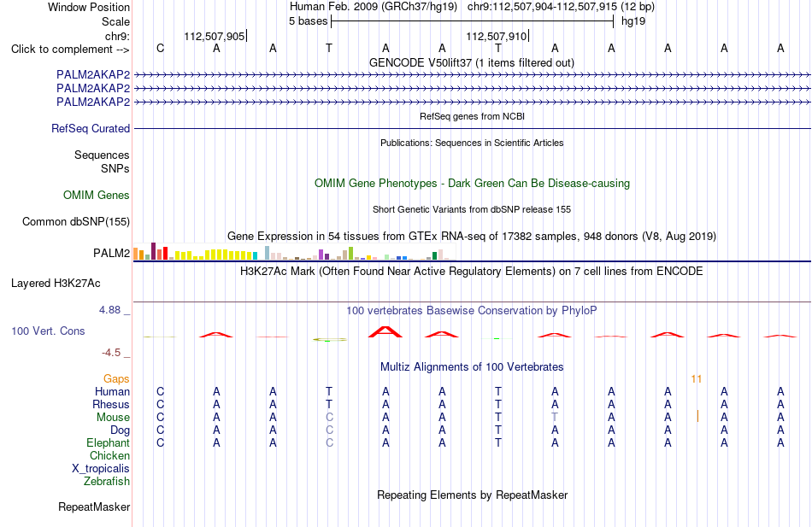Viewport: 812px width, 527px height.
Task: Click 'Short Genetic Variants from dbSNP release 155'
Action: 472,209
